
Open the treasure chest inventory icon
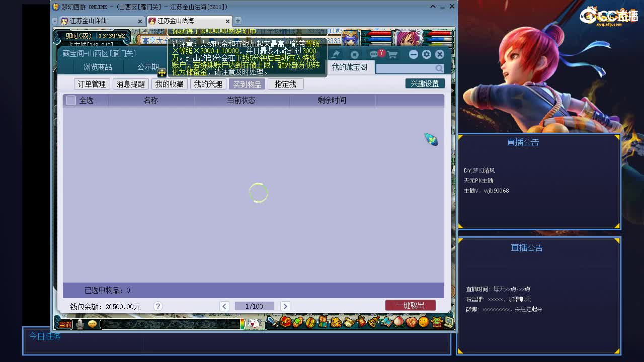pyautogui.click(x=286, y=322)
